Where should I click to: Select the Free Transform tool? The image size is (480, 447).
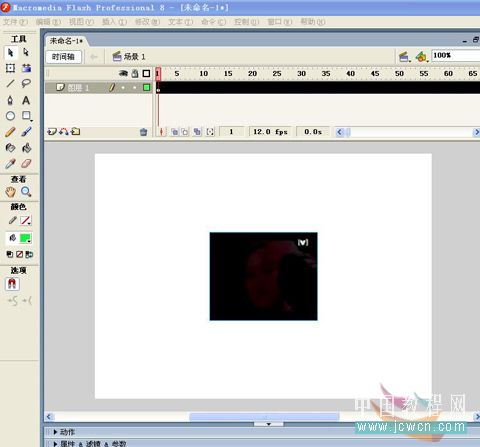(x=10, y=68)
